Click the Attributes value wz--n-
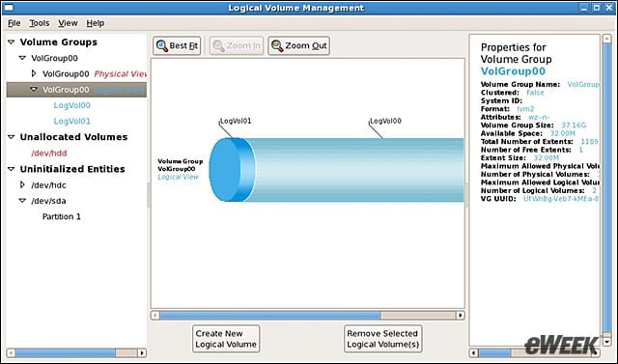This screenshot has width=618, height=364. (539, 117)
